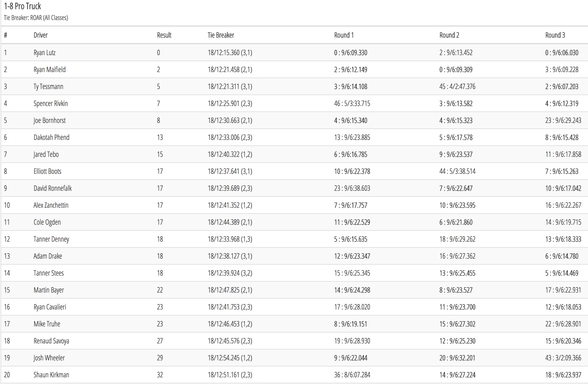The width and height of the screenshot is (588, 384).
Task: Click Round 3 cell '43 : 3/2:09.366'
Action: click(563, 358)
